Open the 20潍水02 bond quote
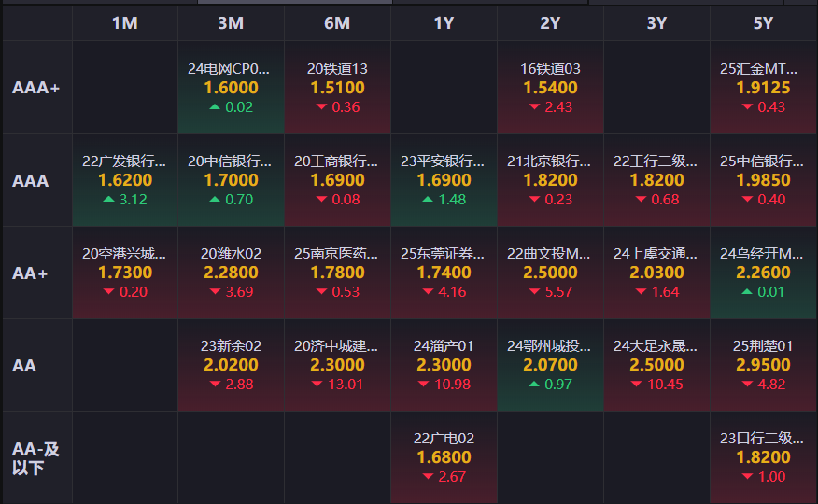Viewport: 818px width, 504px height. 231,273
